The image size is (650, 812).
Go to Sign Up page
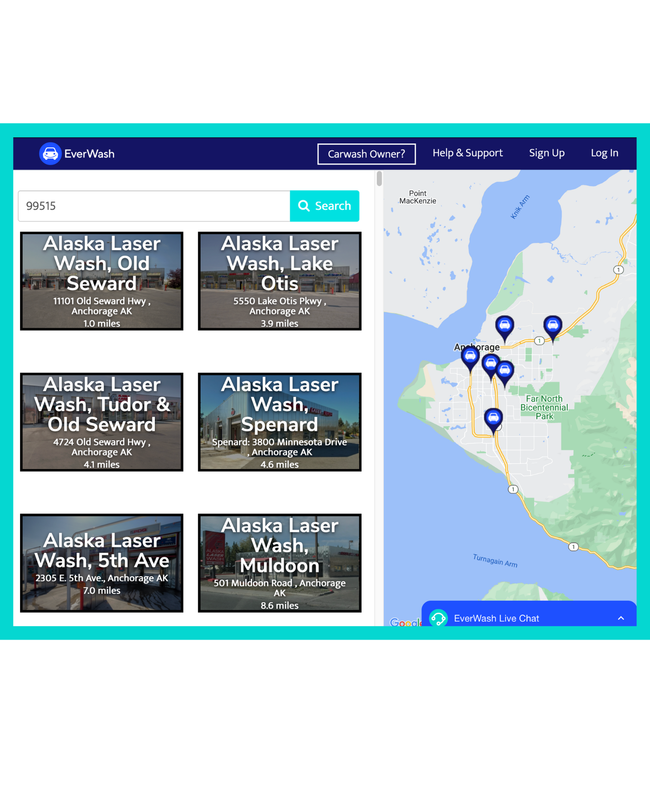pyautogui.click(x=547, y=153)
